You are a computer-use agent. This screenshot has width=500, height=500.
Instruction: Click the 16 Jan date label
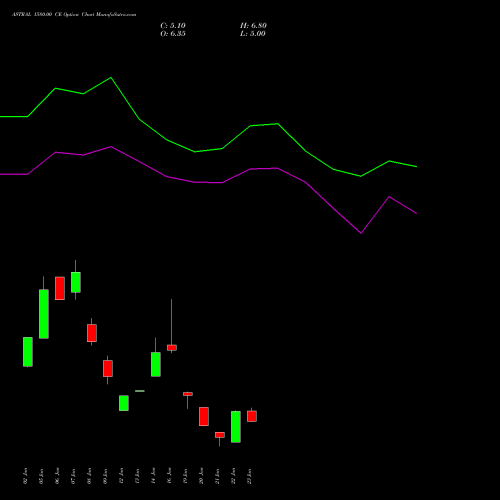tap(170, 476)
